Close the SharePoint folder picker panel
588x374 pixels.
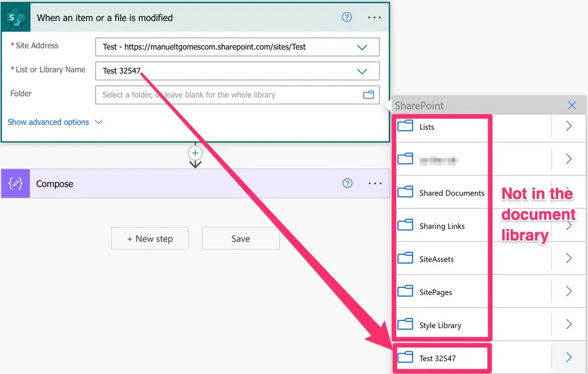[x=572, y=105]
